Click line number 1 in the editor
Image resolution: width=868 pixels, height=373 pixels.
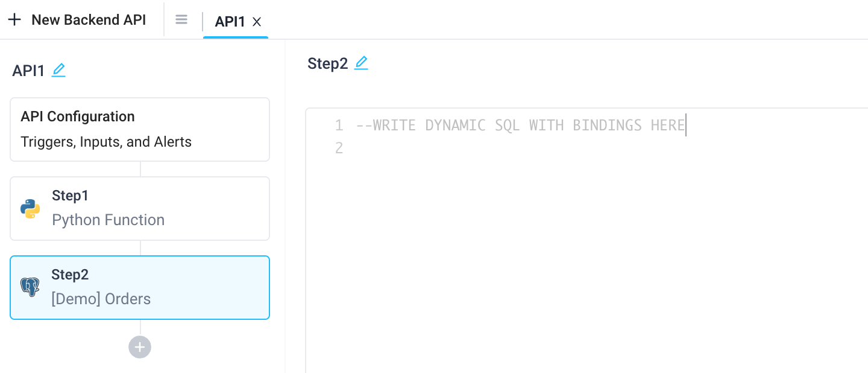coord(339,125)
